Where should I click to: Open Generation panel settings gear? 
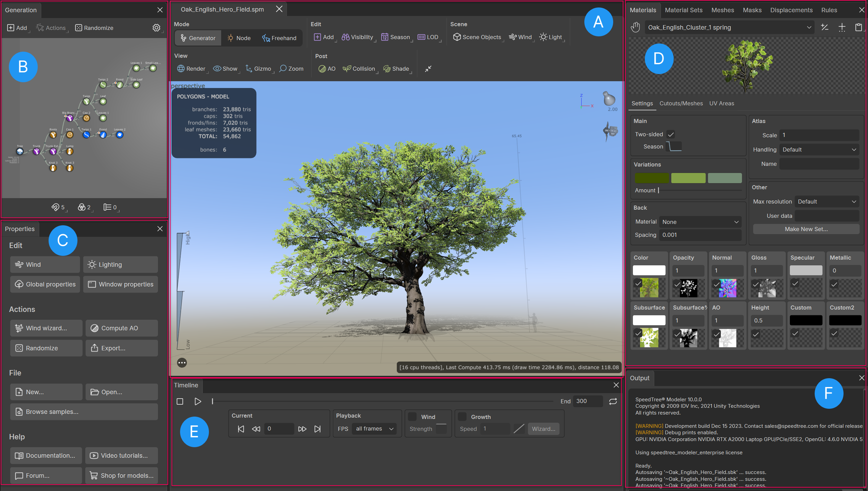[156, 28]
